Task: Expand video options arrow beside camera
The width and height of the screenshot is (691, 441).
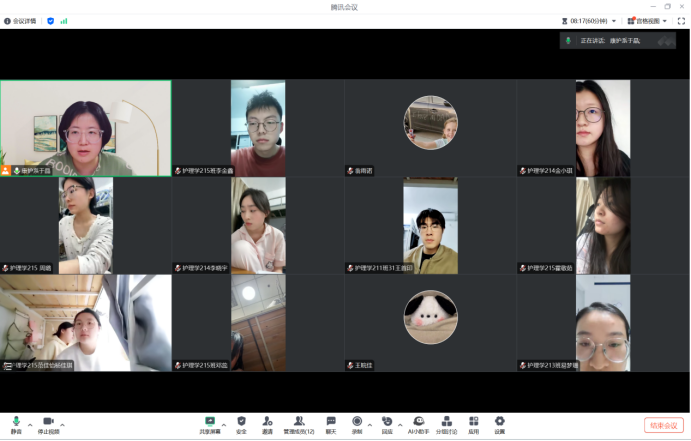Action: [x=61, y=422]
